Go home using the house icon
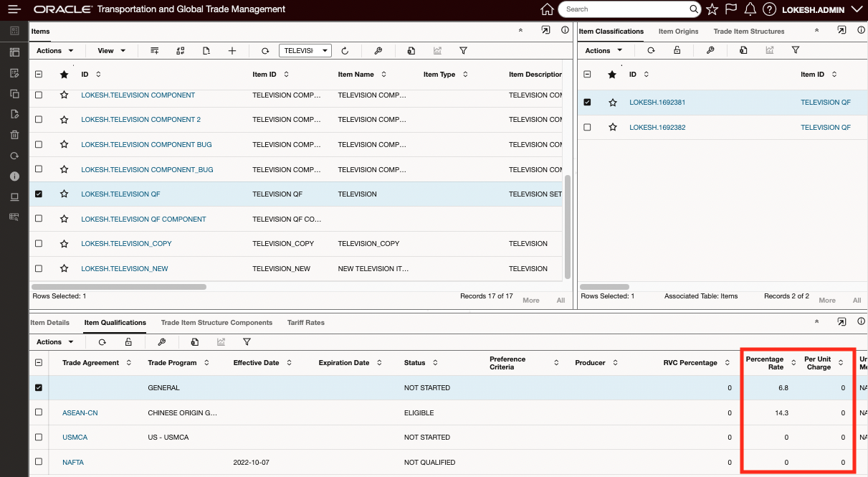Screen dimensions: 868x477 547,9
